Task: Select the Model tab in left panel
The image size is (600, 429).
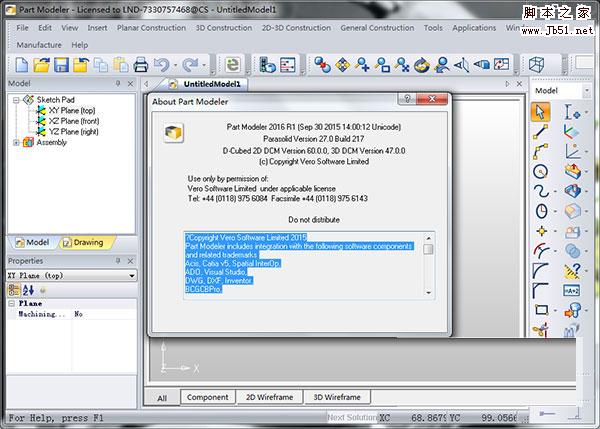Action: (32, 243)
